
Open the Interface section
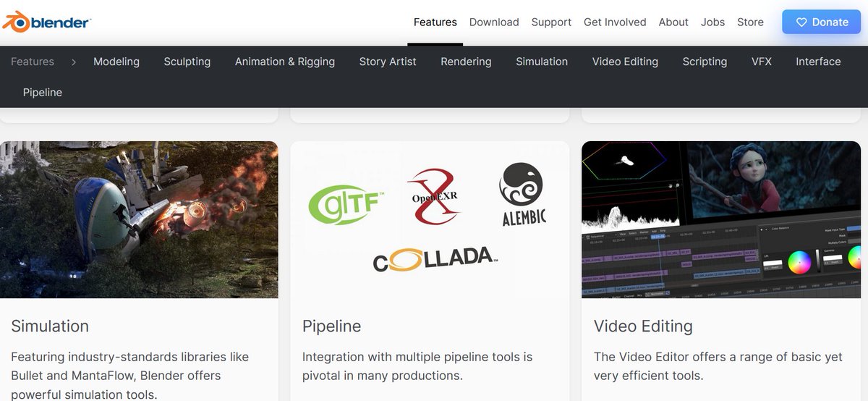pyautogui.click(x=818, y=62)
